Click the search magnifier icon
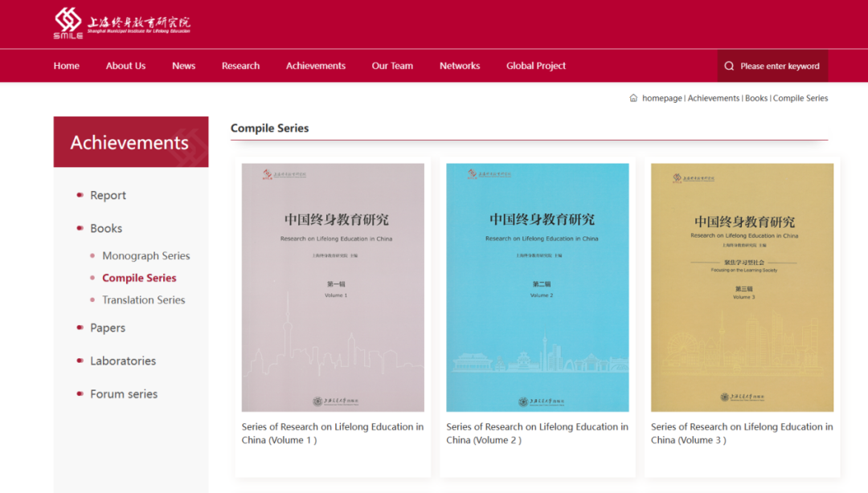The image size is (868, 493). pos(729,66)
